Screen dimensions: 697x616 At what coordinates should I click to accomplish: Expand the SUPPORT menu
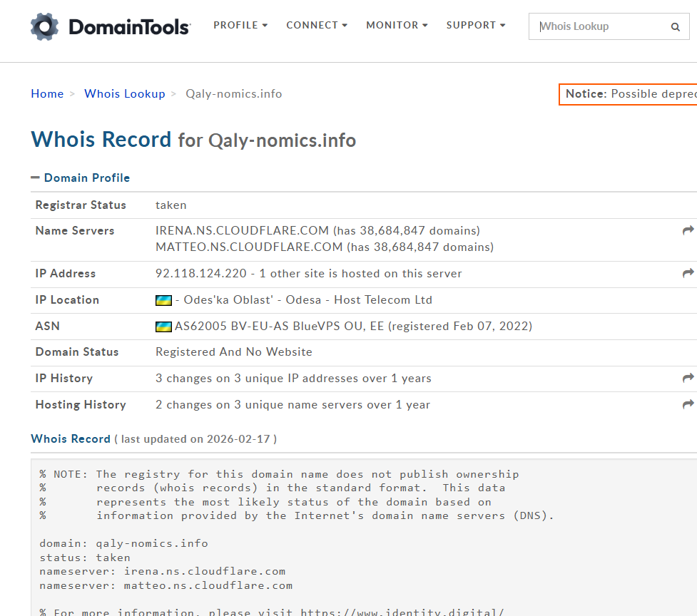[x=476, y=25]
